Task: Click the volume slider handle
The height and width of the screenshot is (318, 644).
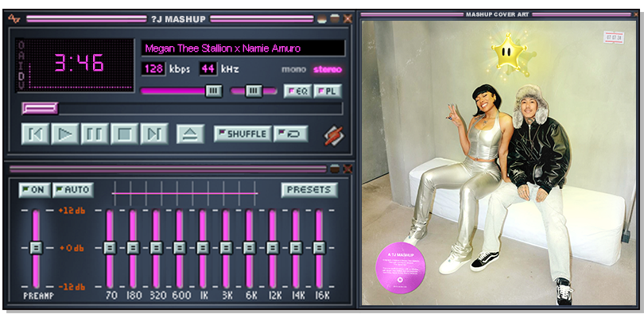Action: click(x=214, y=91)
